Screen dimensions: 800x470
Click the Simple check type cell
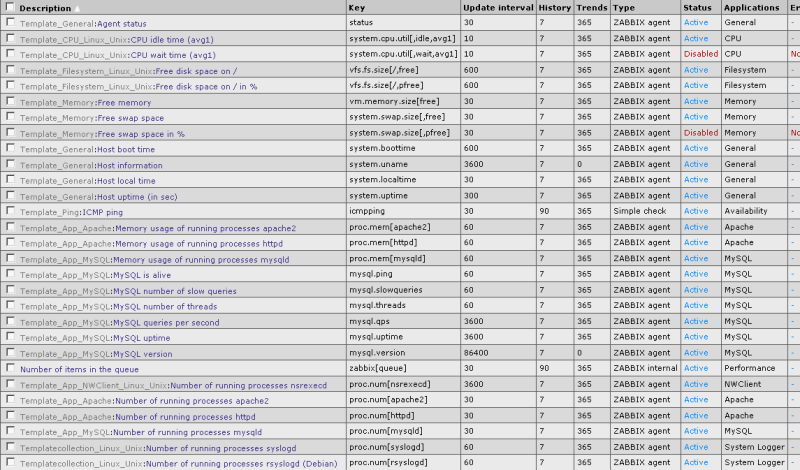click(x=640, y=211)
